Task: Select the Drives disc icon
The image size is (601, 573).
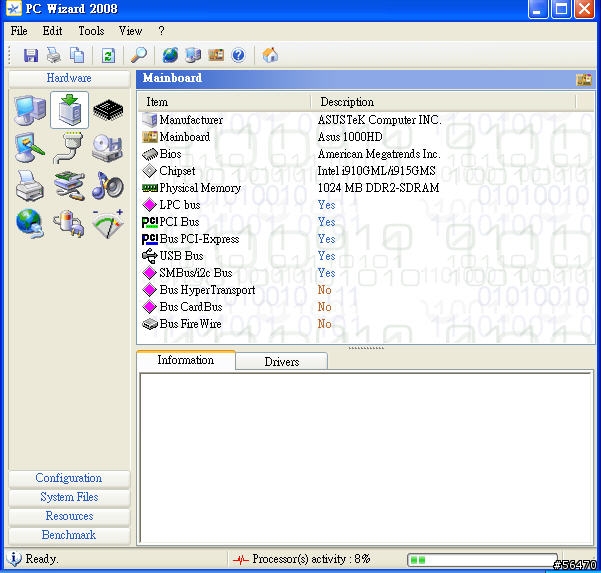Action: (x=108, y=148)
